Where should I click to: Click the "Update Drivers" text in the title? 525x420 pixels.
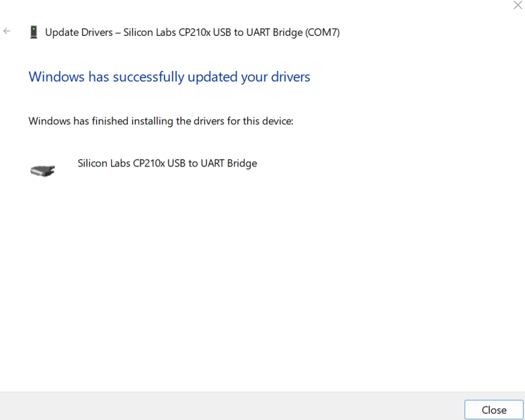coord(78,32)
